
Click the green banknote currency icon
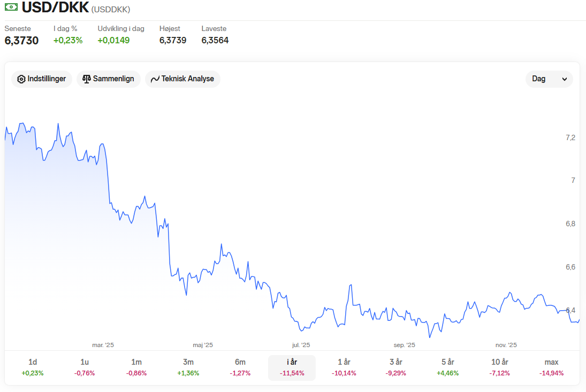(11, 7)
